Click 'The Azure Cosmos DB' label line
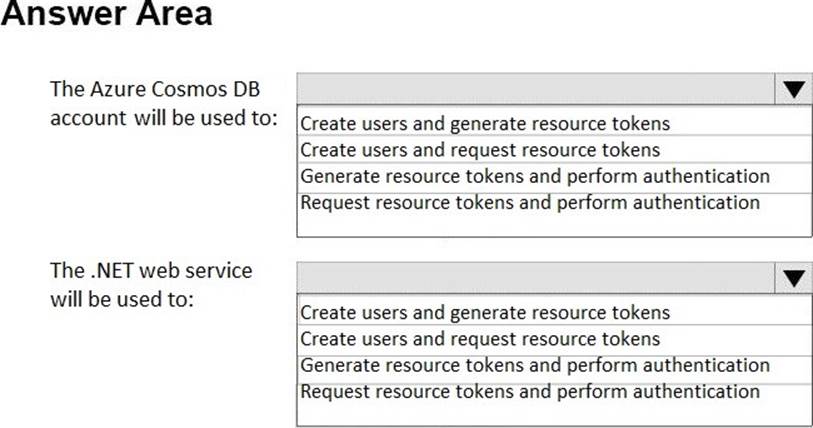Viewport: 813px width, 428px height. (147, 89)
